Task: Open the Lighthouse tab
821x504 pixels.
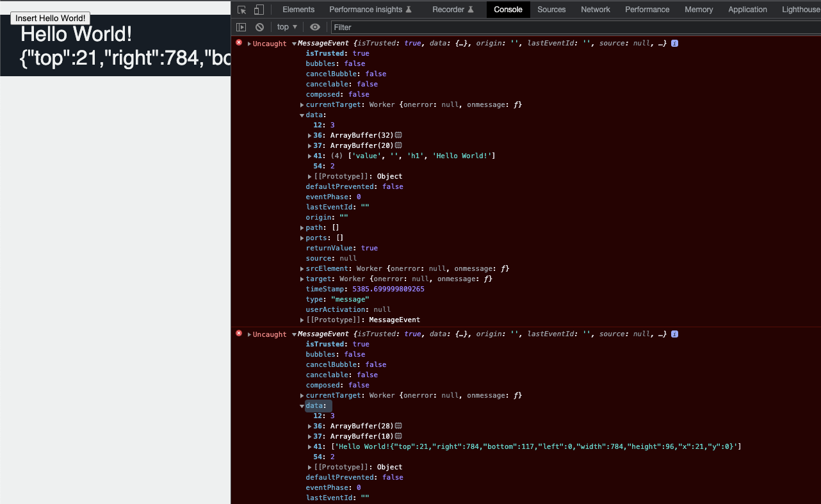Action: 801,10
